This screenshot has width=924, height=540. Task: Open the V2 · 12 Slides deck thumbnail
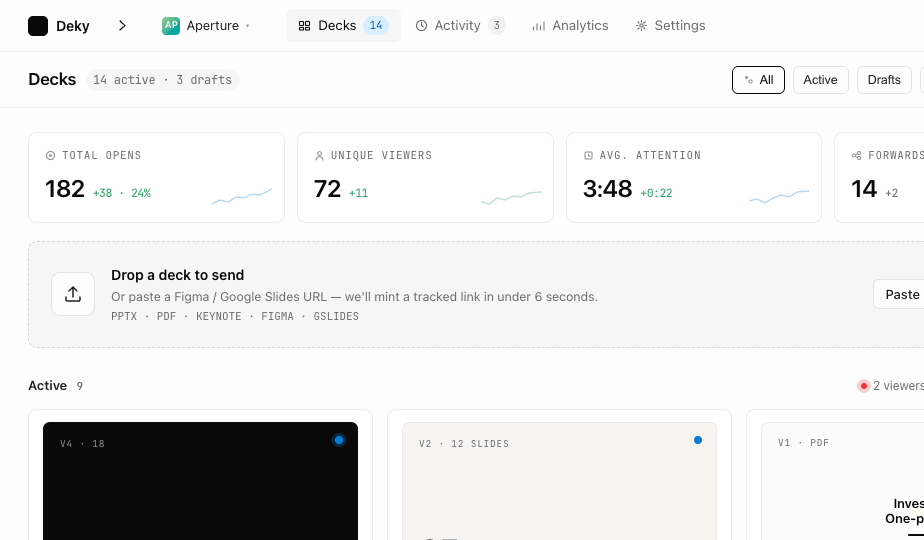click(559, 480)
